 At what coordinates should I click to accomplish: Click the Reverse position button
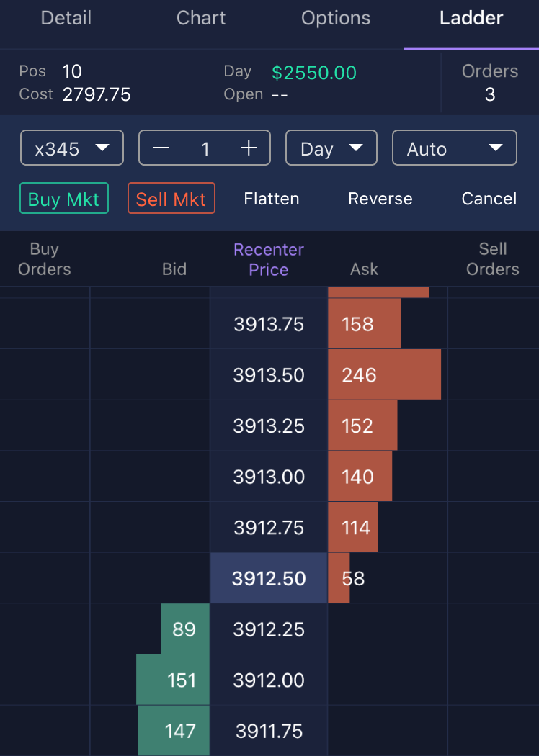380,199
